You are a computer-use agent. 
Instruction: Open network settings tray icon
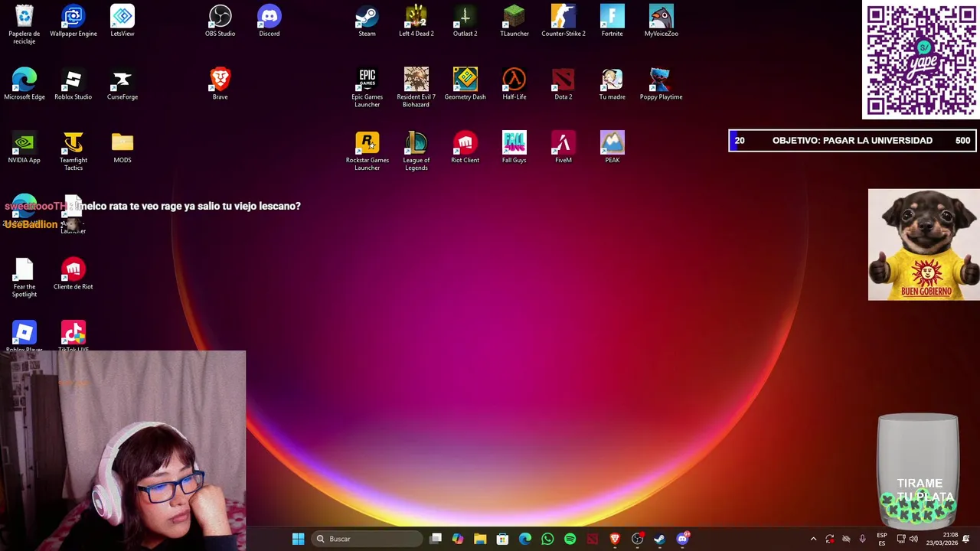pos(900,539)
